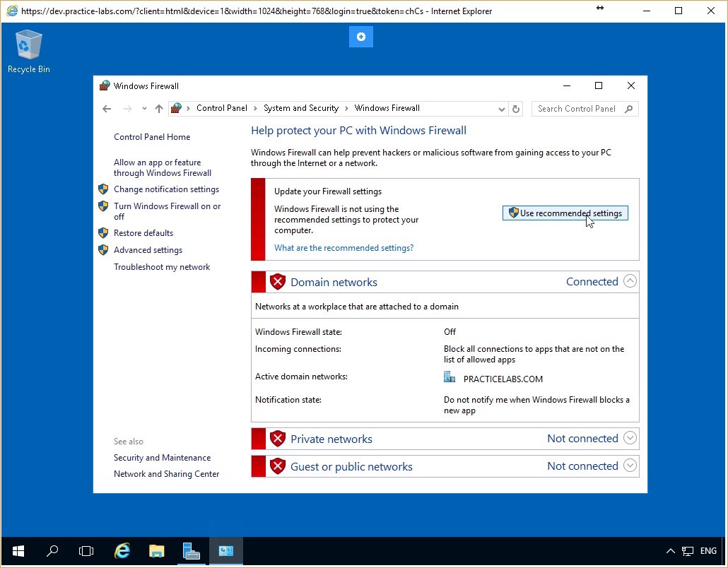Click the Back arrow in Windows Firewall
Viewport: 728px width, 568px height.
pyautogui.click(x=107, y=109)
